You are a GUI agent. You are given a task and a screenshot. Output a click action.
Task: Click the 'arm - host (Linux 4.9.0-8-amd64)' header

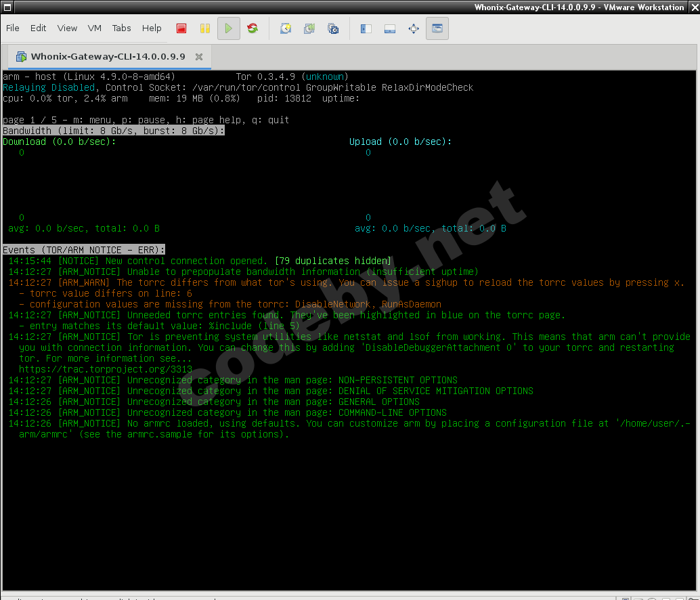click(89, 77)
